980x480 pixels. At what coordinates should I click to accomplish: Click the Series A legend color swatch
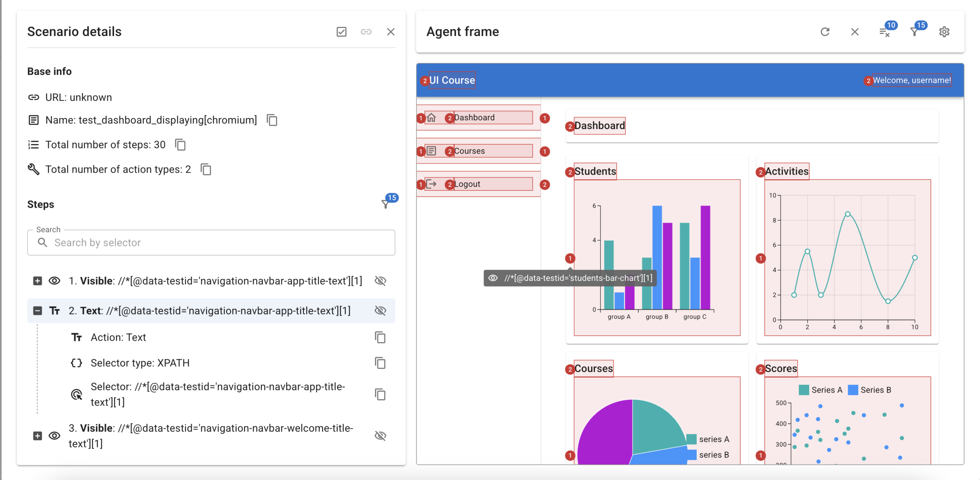(x=804, y=390)
